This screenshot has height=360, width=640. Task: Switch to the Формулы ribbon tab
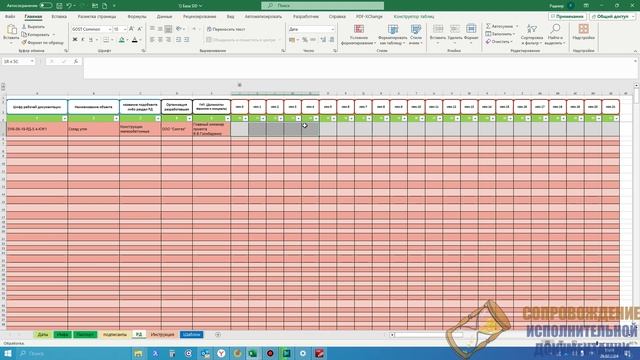pos(137,17)
